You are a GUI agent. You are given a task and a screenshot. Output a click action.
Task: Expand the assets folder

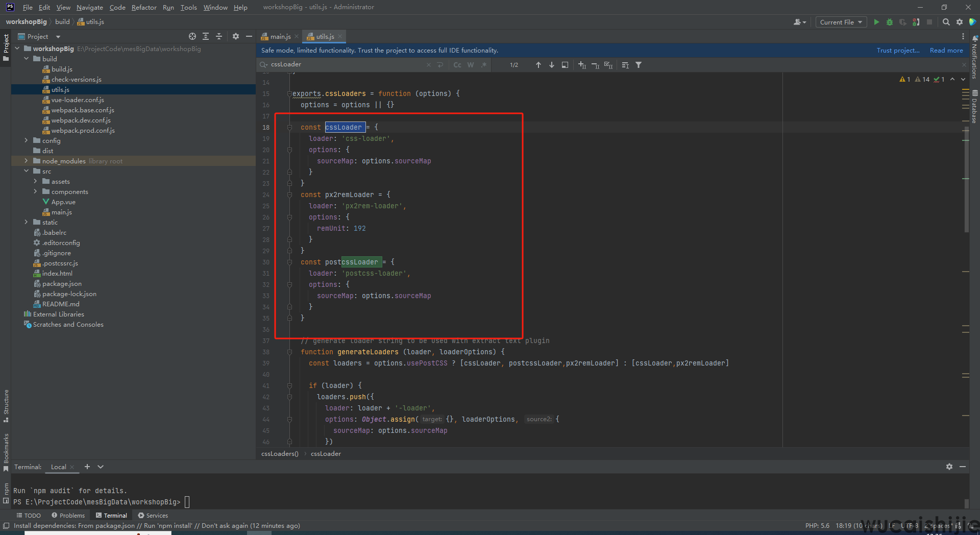35,181
